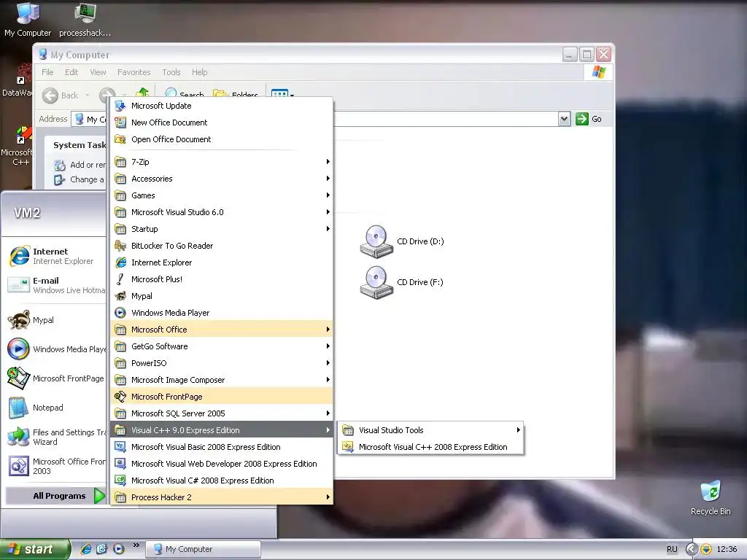Expand the Microsoft Office folder

222,330
